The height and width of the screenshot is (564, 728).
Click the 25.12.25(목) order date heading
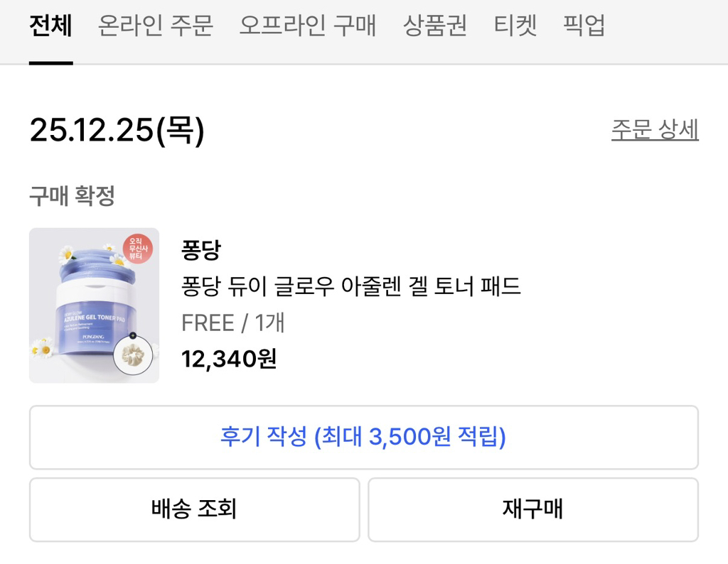pyautogui.click(x=117, y=131)
